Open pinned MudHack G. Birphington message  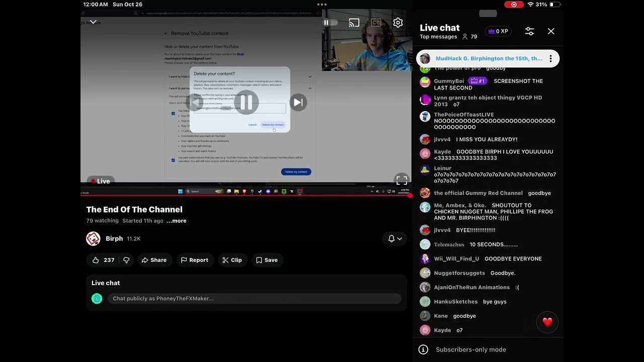point(488,59)
